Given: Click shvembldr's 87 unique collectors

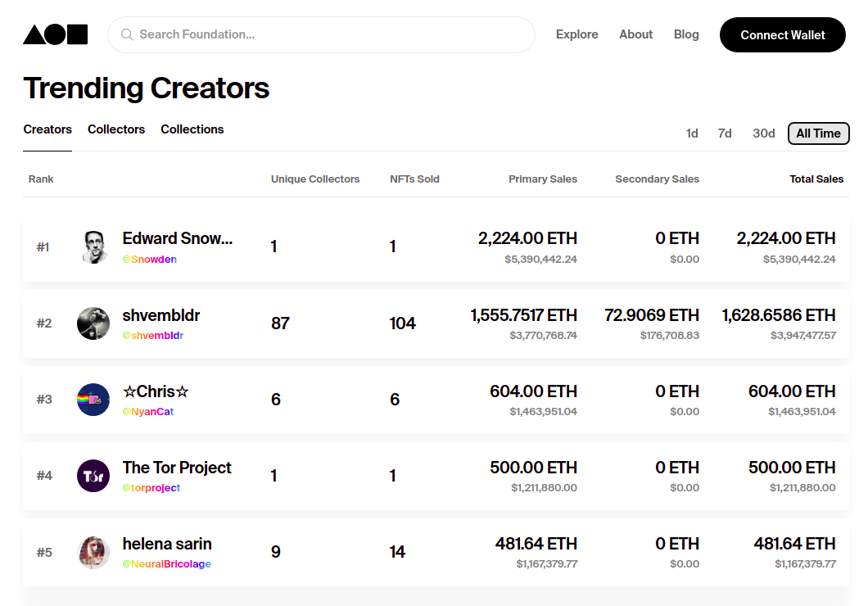Looking at the screenshot, I should pos(280,323).
